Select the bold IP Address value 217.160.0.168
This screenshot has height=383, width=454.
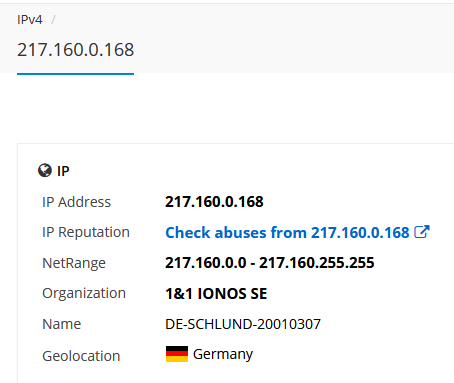point(214,202)
